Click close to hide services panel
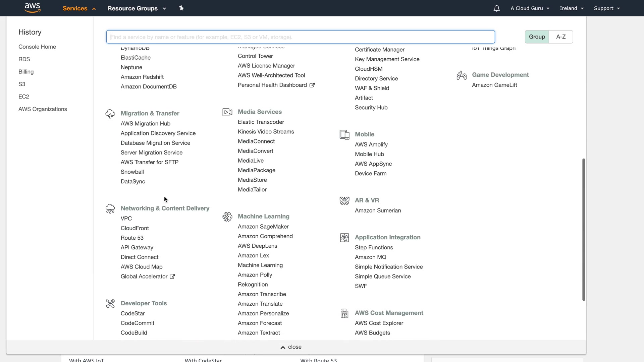Viewport: 644px width, 362px height. coord(291,347)
